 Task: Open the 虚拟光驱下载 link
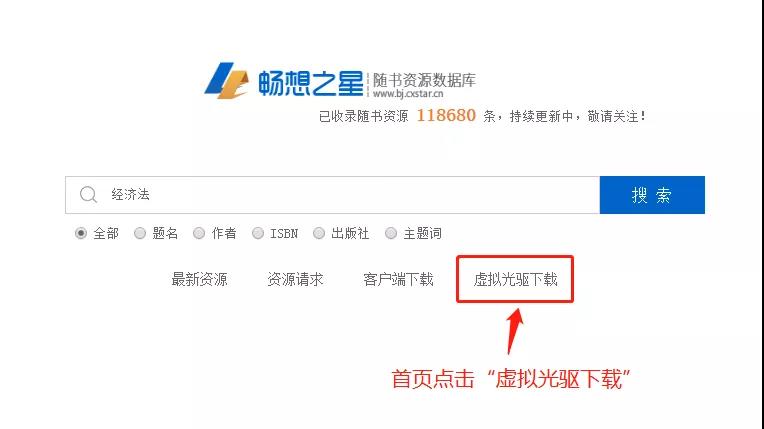(515, 279)
